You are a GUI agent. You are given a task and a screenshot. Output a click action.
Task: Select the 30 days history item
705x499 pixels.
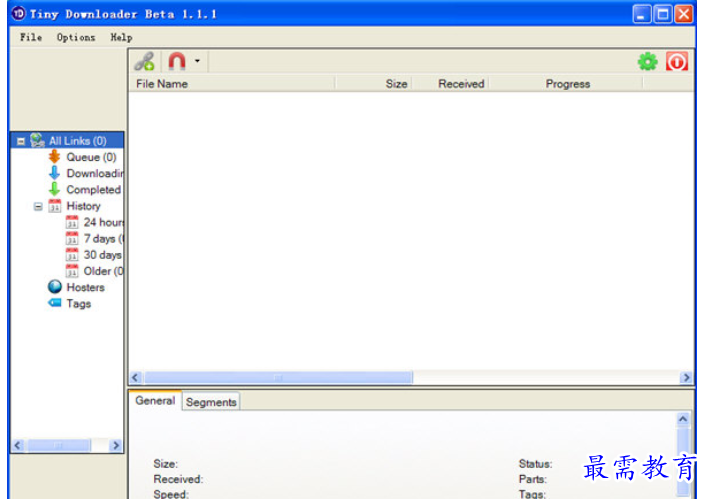click(103, 254)
